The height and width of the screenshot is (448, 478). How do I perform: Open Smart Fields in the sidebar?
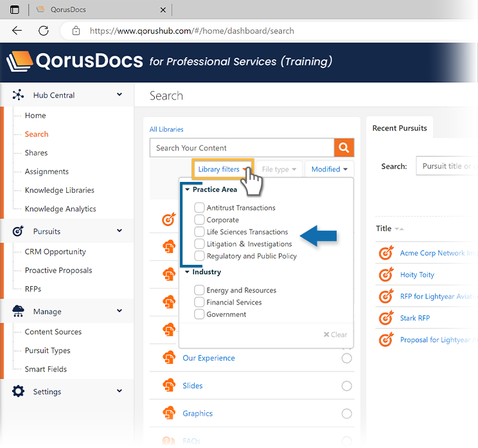[46, 369]
